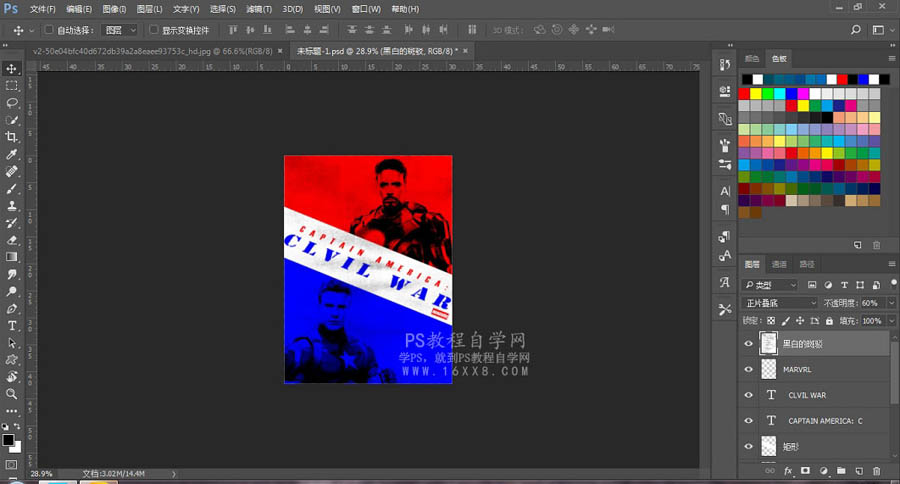The width and height of the screenshot is (900, 484).
Task: Select the Gradient tool
Action: pos(11,257)
